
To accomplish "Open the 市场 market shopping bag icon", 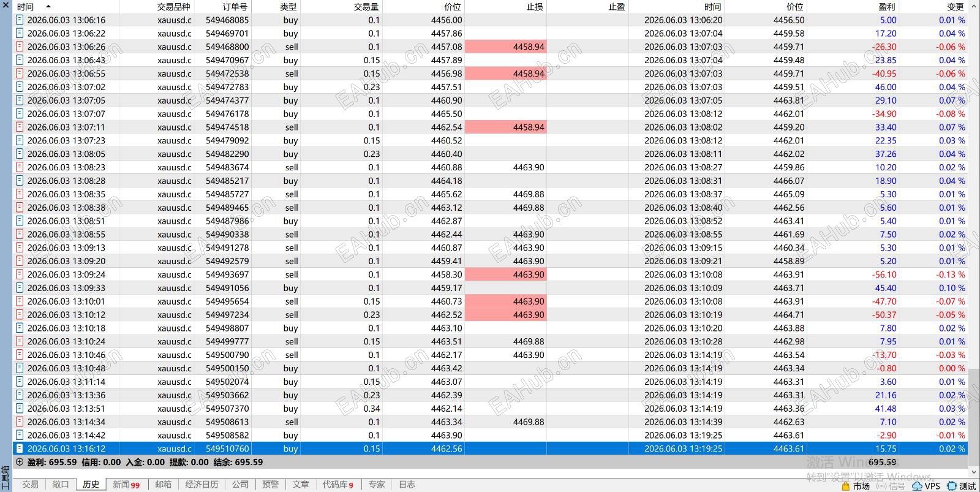I will [846, 486].
